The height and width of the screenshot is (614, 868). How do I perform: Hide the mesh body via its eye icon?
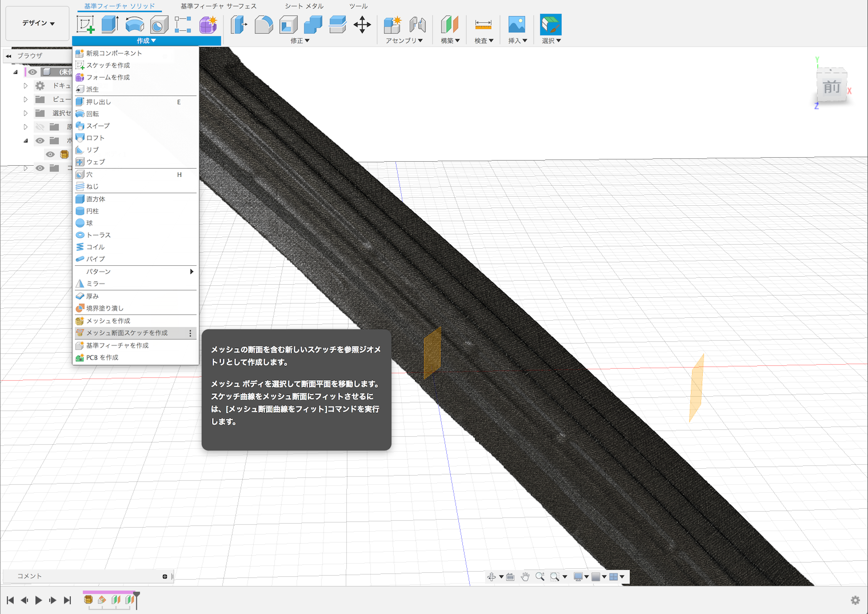pos(50,154)
